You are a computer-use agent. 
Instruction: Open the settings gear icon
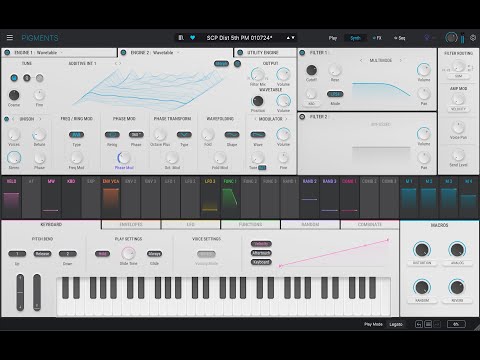473,38
